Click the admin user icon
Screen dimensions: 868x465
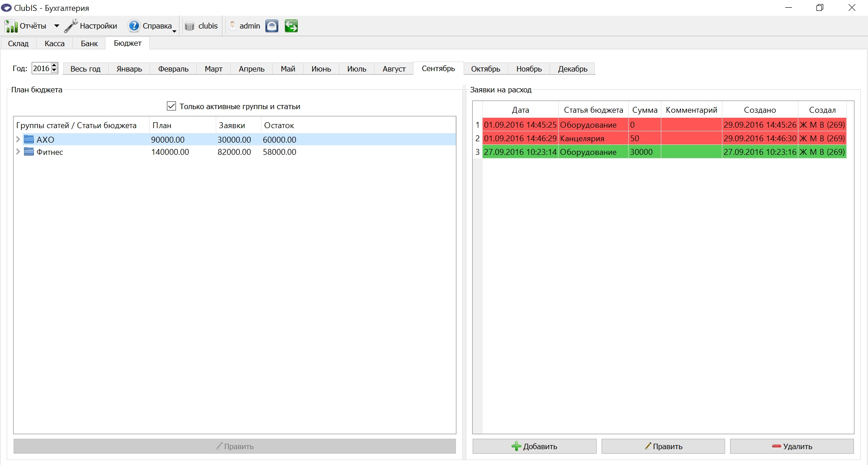232,26
